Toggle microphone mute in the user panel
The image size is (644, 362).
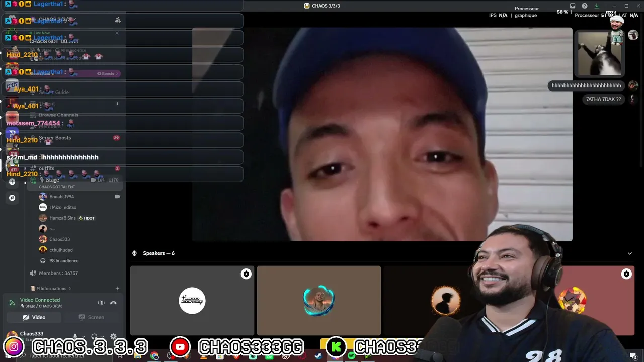point(75,337)
